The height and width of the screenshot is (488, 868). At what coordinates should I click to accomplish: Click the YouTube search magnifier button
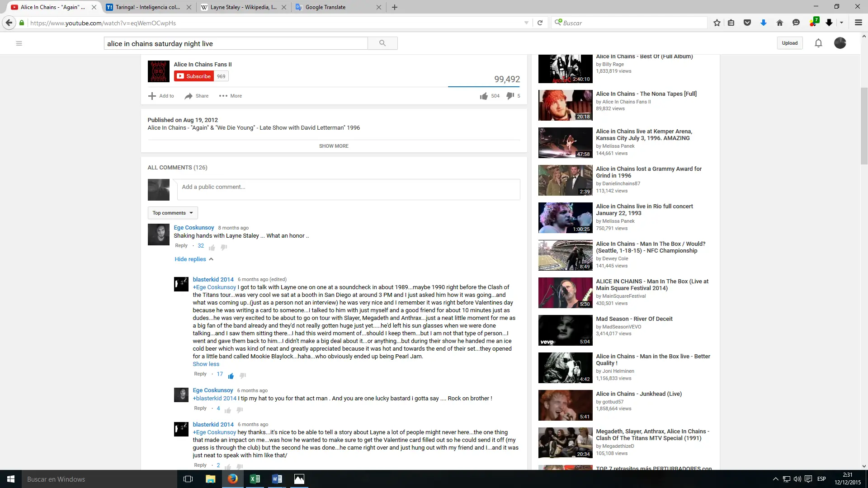(382, 43)
